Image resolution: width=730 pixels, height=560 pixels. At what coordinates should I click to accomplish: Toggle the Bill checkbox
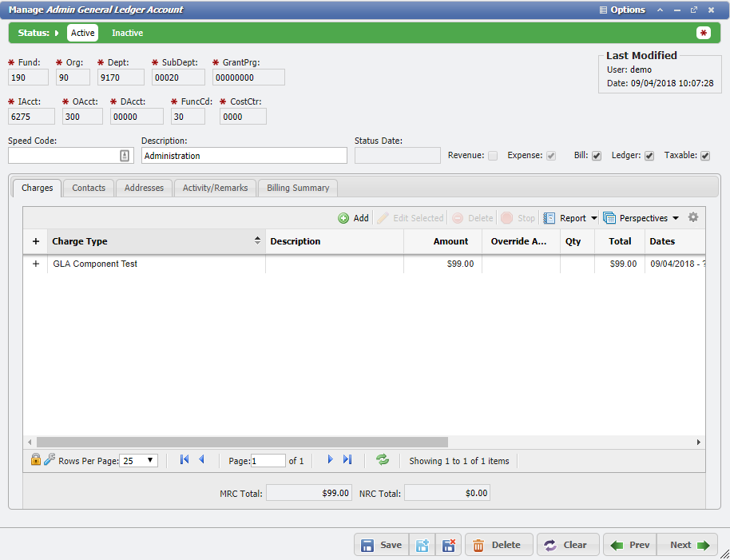(x=597, y=156)
